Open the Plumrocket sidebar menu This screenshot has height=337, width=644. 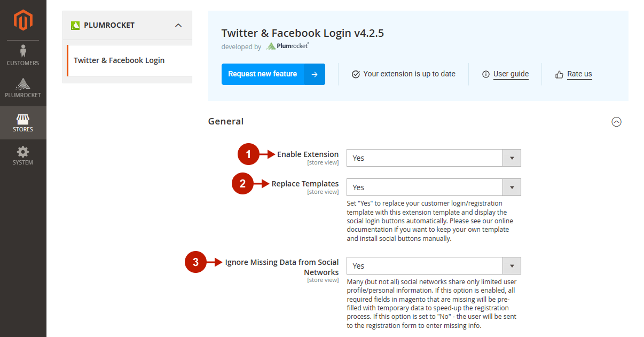coord(23,89)
